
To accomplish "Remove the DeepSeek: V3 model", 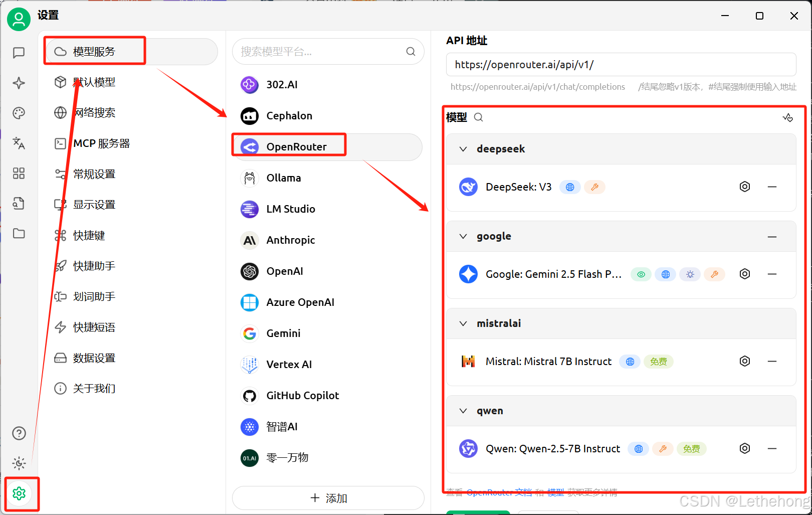I will click(772, 187).
